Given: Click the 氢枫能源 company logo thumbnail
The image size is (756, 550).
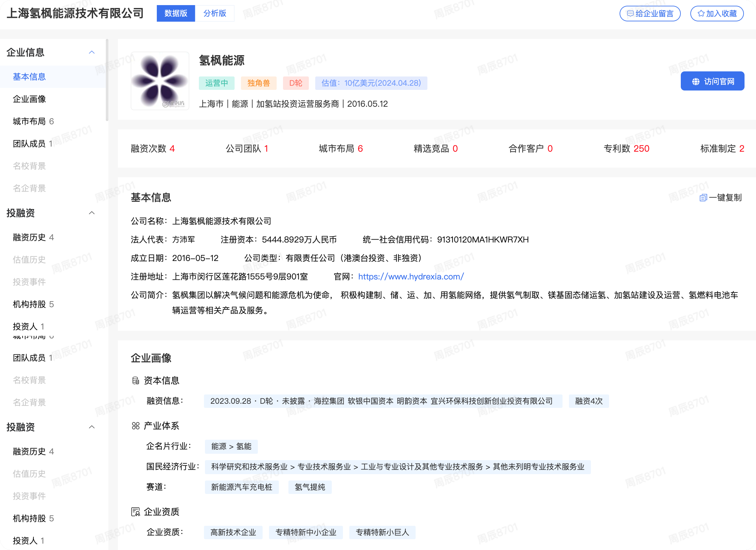Looking at the screenshot, I should tap(160, 81).
